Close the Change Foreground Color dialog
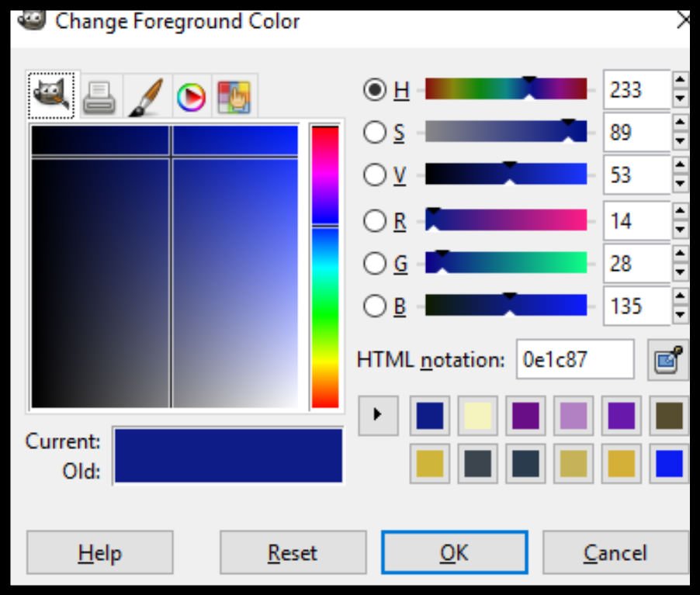This screenshot has width=700, height=595. (683, 20)
